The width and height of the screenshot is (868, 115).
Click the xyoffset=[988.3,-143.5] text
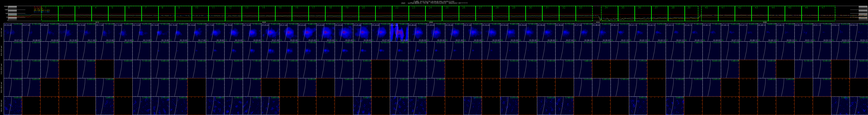point(418,3)
